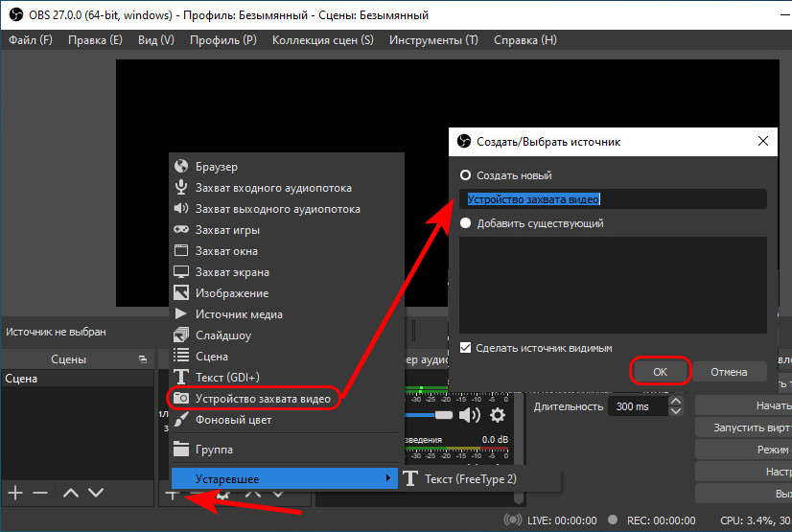The height and width of the screenshot is (532, 792).
Task: Select the Сцена row in the scenes list
Action: click(78, 378)
